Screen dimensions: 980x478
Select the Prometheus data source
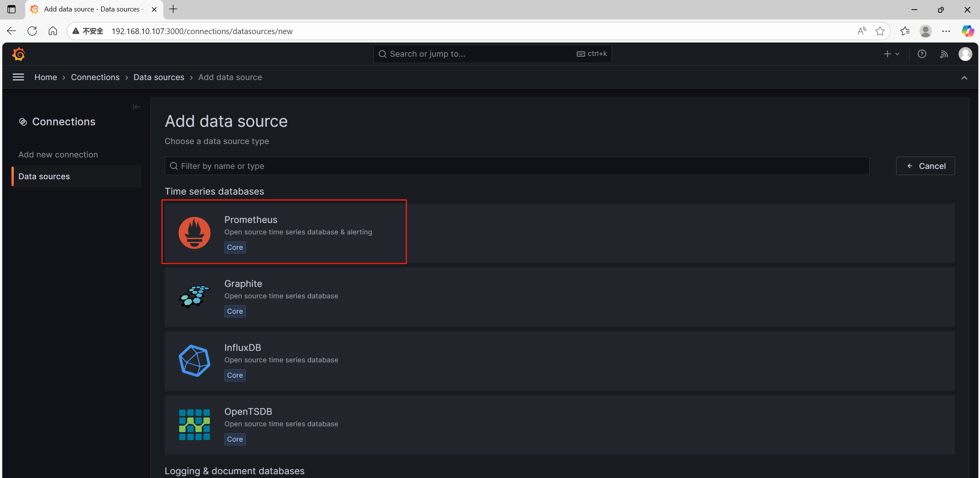click(x=560, y=233)
